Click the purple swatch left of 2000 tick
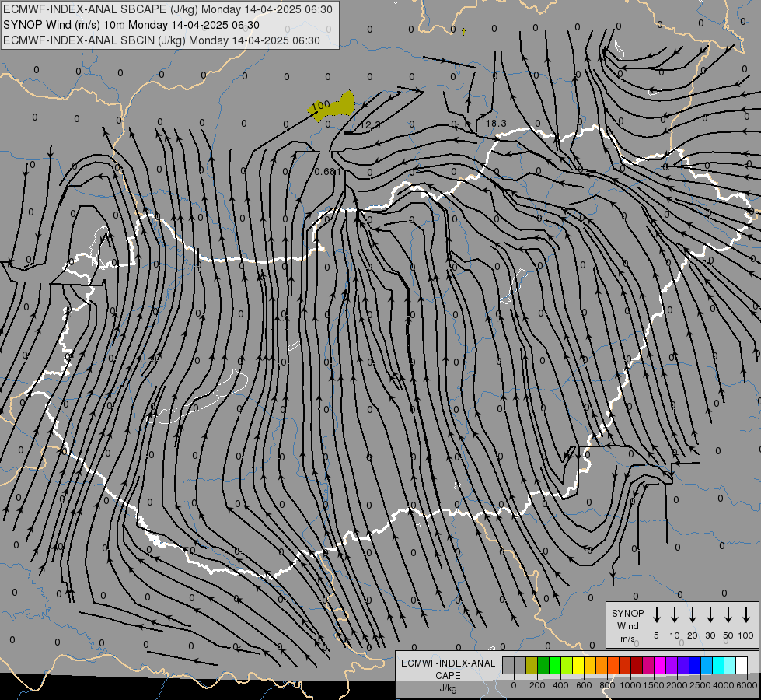Screen dimensions: 761x700 click(x=671, y=666)
